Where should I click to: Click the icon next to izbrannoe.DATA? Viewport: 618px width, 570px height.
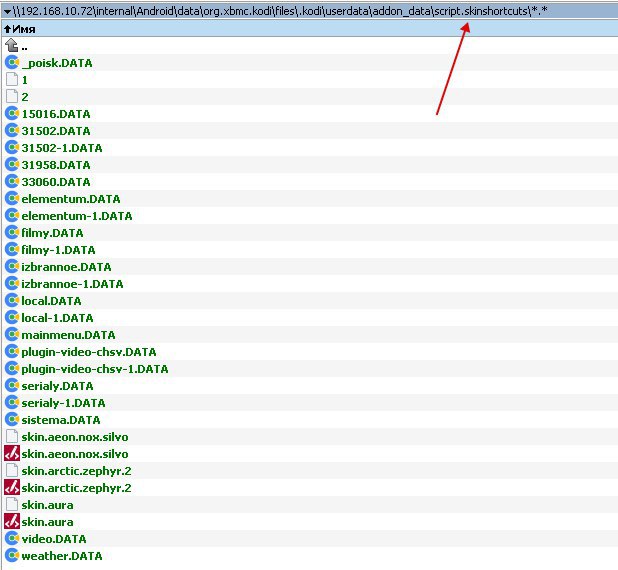coord(12,266)
